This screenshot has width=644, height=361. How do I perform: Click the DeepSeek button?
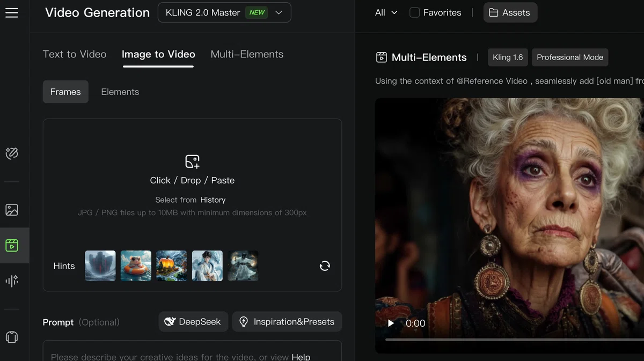point(193,322)
